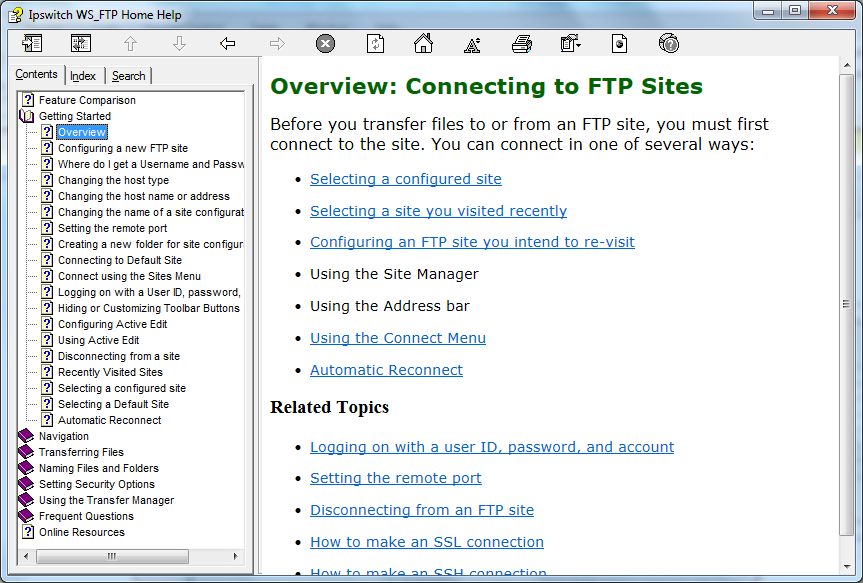Open the Online Resources topic
Viewport: 863px width, 583px height.
[x=81, y=532]
